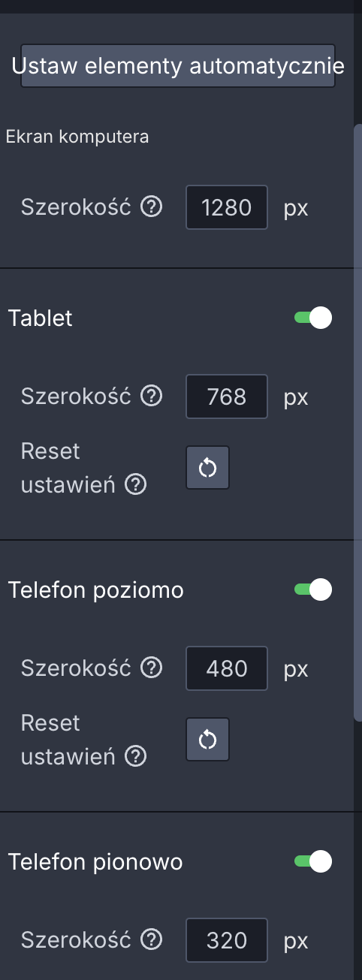Open help icon next to Tablet Reset ustawień
The width and height of the screenshot is (362, 980).
pos(135,485)
